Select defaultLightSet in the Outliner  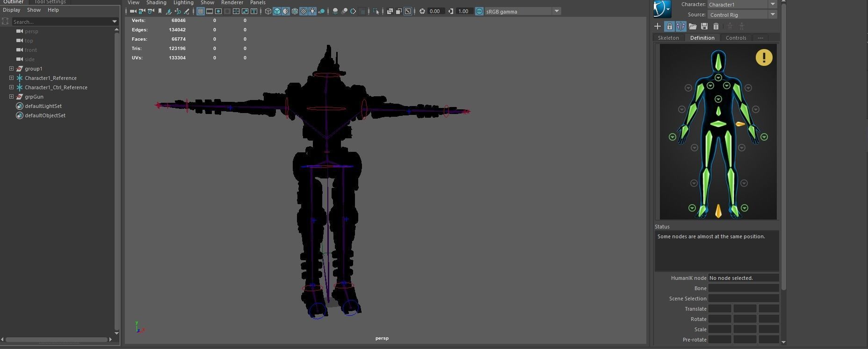click(x=43, y=106)
